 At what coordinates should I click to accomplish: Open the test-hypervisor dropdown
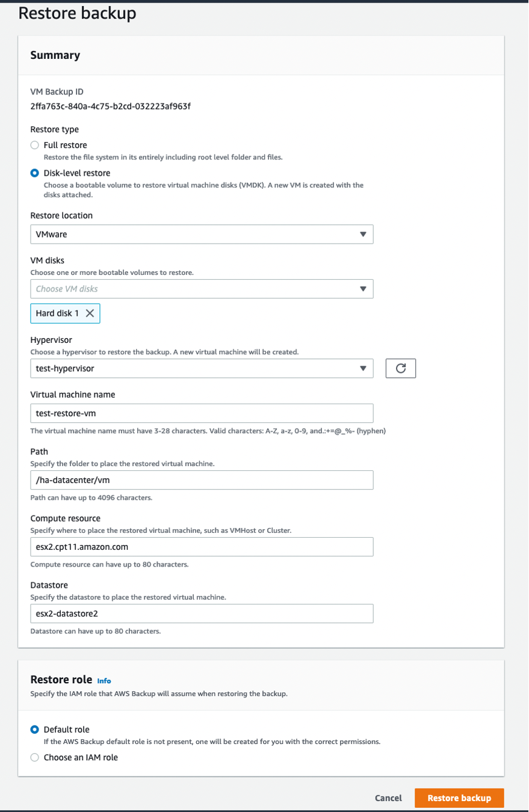point(202,368)
